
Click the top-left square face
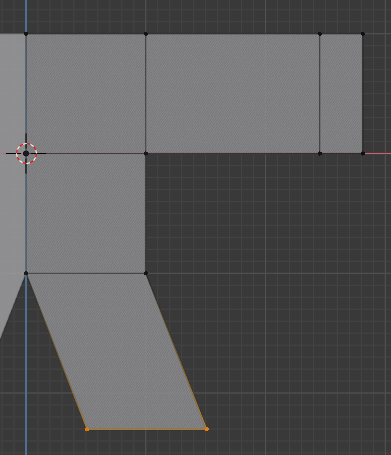(86, 94)
